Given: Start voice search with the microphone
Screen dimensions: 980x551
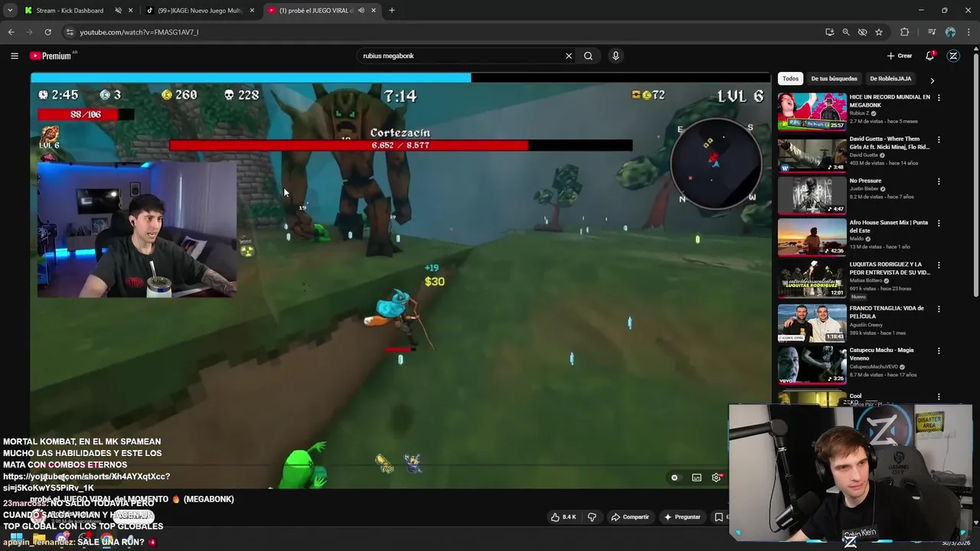Looking at the screenshot, I should pos(616,56).
